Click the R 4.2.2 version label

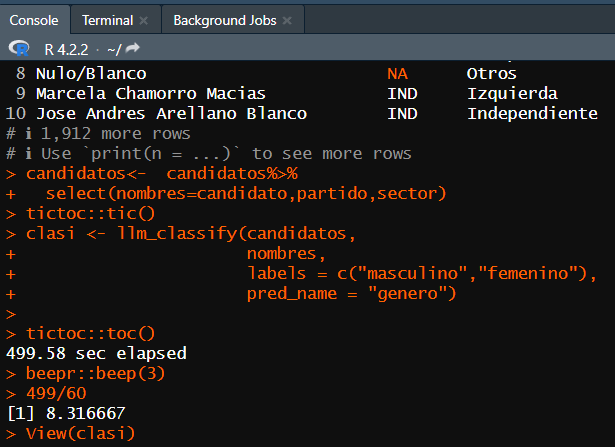[x=66, y=50]
